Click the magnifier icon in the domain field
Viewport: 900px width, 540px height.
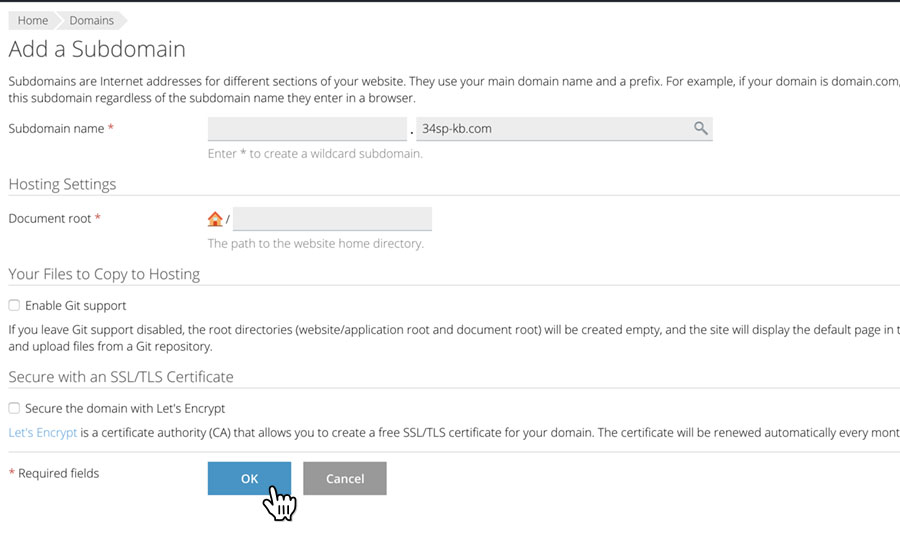[x=700, y=128]
